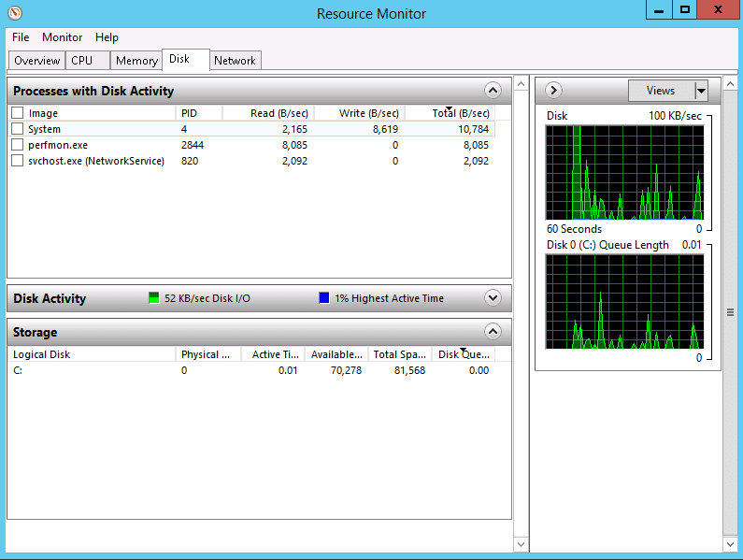743x560 pixels.
Task: Collapse the Processes with Disk Activity section
Action: (493, 90)
